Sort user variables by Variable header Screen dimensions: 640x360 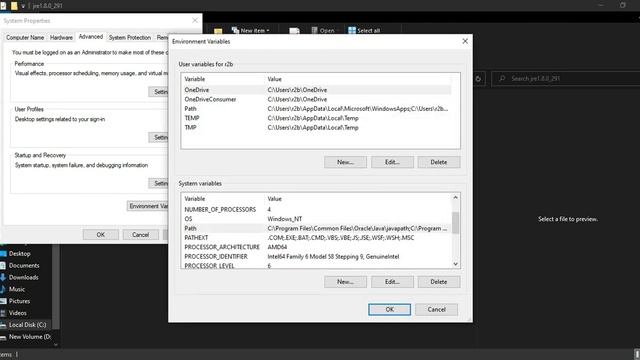point(224,79)
